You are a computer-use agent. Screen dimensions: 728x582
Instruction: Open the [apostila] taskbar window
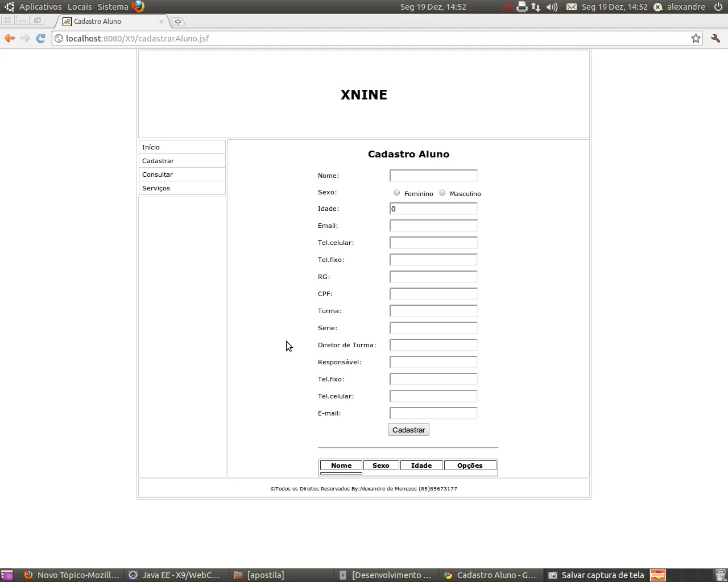(x=281, y=575)
